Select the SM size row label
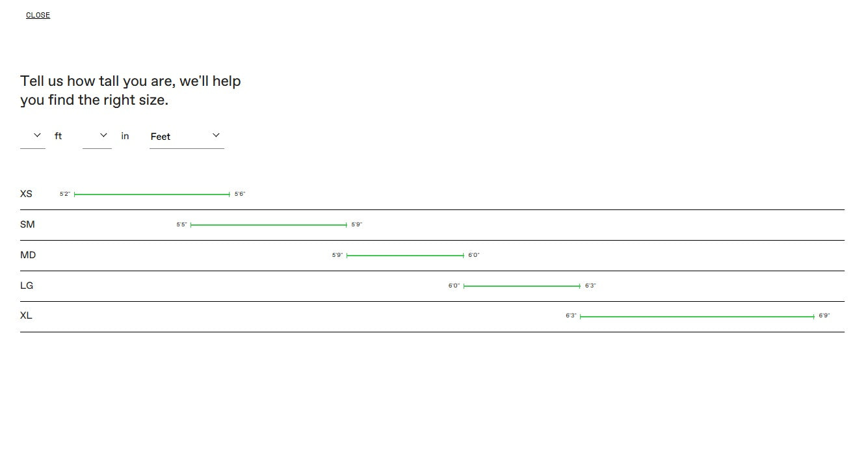The height and width of the screenshot is (454, 868). pos(27,224)
